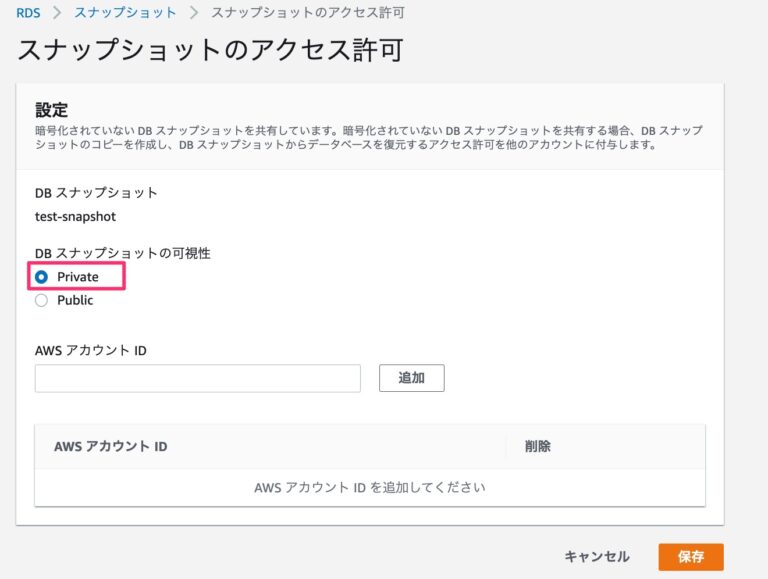Click the empty row message in table
This screenshot has height=579, width=768.
[369, 488]
